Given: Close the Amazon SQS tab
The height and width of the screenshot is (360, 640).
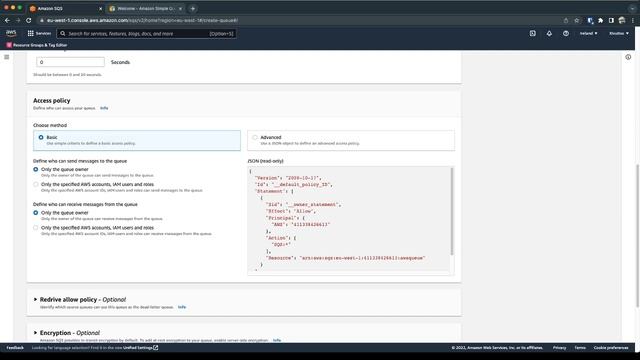Looking at the screenshot, I should pyautogui.click(x=100, y=9).
